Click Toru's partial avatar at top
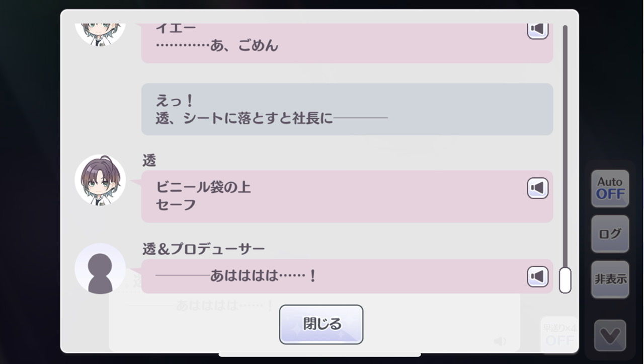The width and height of the screenshot is (644, 364). pos(100,34)
